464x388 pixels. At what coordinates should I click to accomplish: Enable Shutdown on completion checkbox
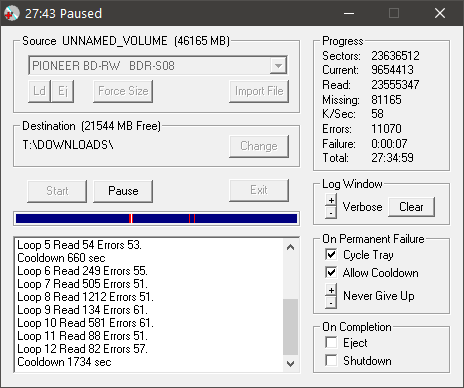[x=331, y=360]
